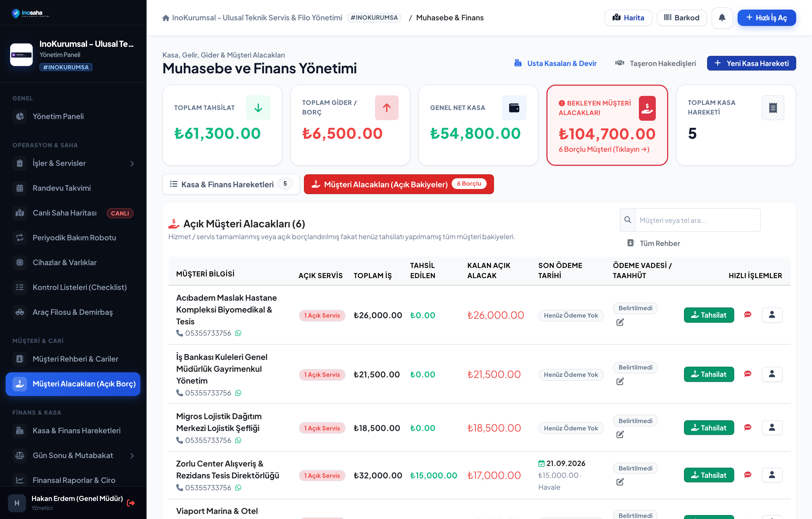Image resolution: width=812 pixels, height=519 pixels.
Task: Open WhatsApp for Acıbadem Maslak Hastane phone
Action: point(239,333)
